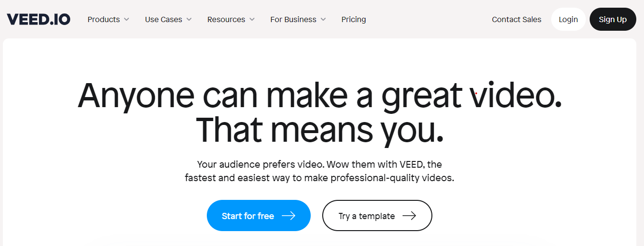Expand the chevron next to Resources
This screenshot has width=644, height=246.
[252, 20]
